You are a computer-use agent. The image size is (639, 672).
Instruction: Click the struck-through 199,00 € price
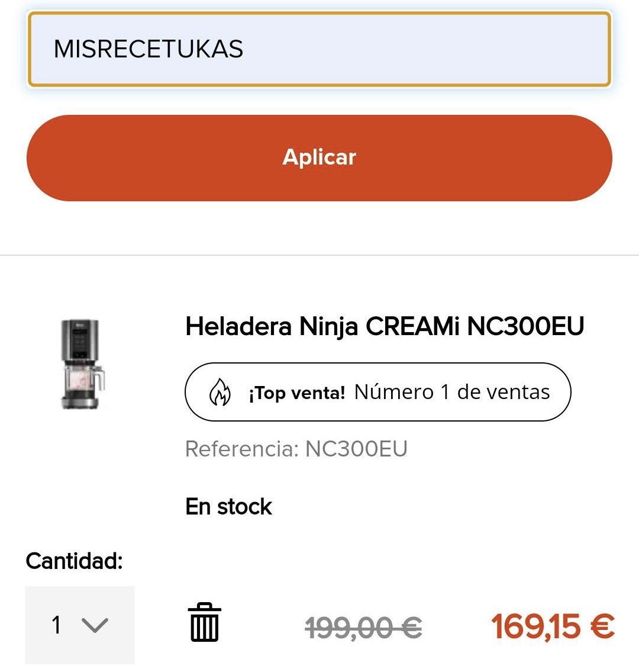coord(363,627)
